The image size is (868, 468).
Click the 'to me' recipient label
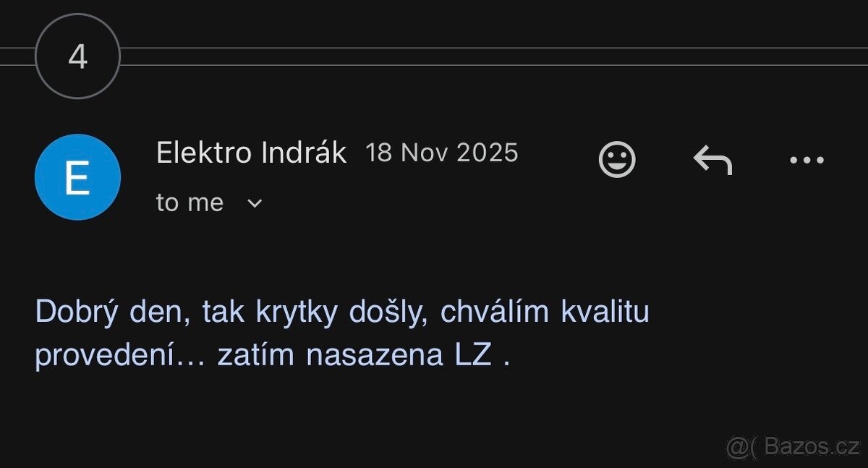(190, 203)
